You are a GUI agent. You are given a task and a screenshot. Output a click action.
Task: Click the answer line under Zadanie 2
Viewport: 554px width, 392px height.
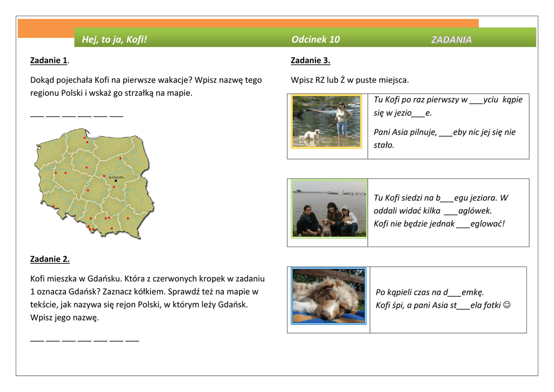84,340
